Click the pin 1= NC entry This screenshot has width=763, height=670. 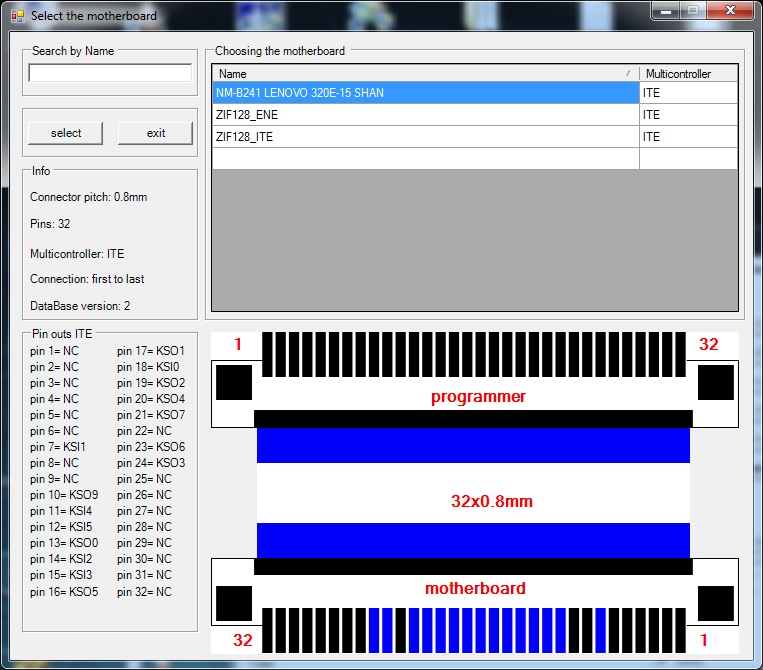tap(54, 351)
